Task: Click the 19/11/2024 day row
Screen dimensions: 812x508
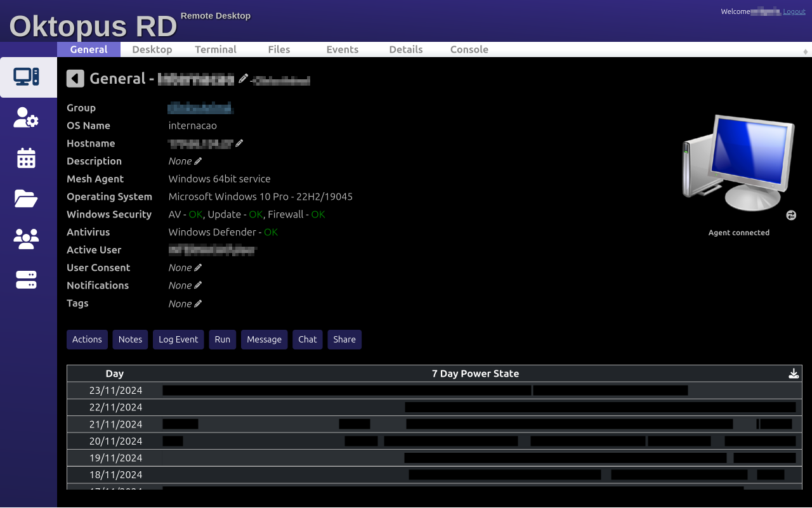Action: pyautogui.click(x=435, y=458)
